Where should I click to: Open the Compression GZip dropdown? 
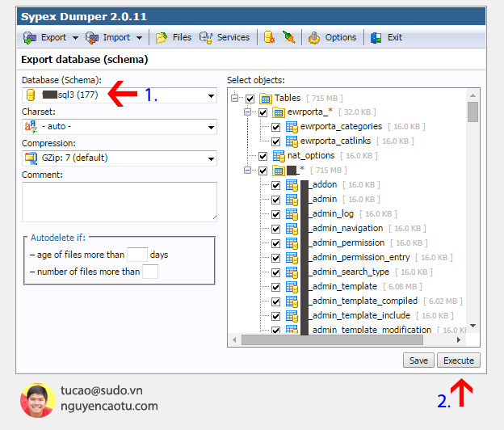120,158
